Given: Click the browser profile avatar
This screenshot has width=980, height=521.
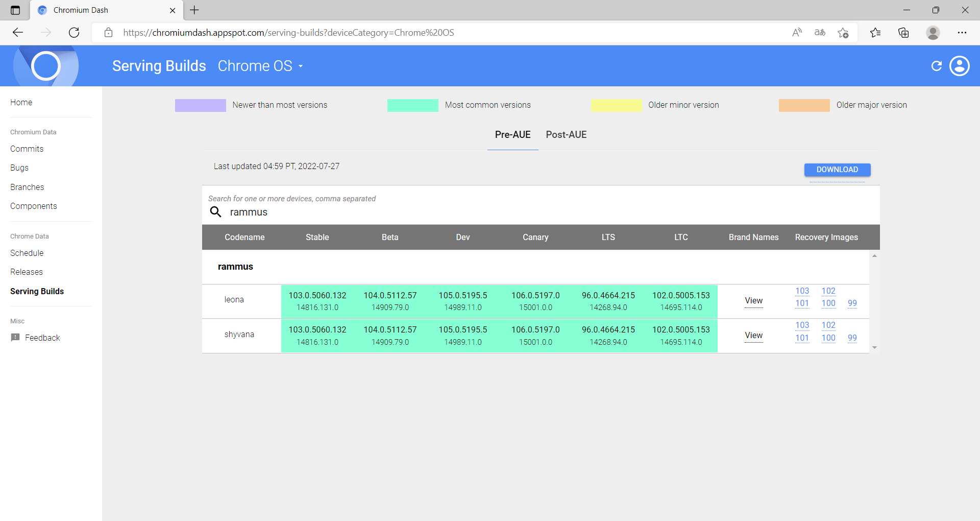Looking at the screenshot, I should [x=933, y=33].
